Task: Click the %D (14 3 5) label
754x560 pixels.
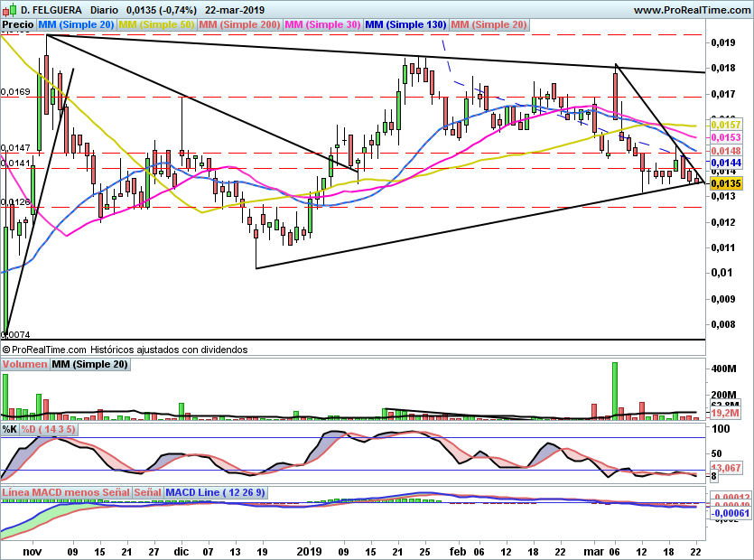Action: [x=48, y=429]
